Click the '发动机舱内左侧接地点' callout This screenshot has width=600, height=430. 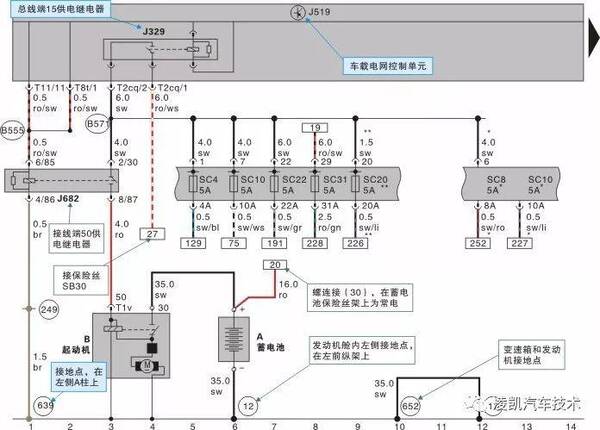[x=362, y=350]
